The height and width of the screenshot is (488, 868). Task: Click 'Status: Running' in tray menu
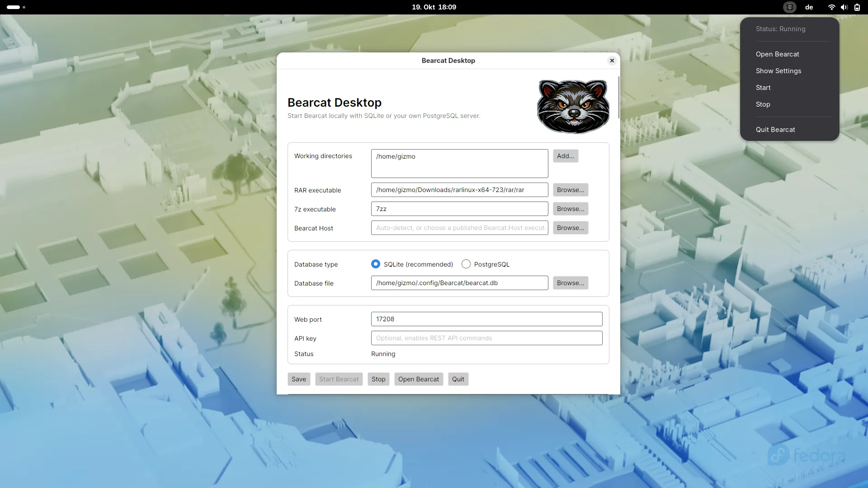click(780, 29)
